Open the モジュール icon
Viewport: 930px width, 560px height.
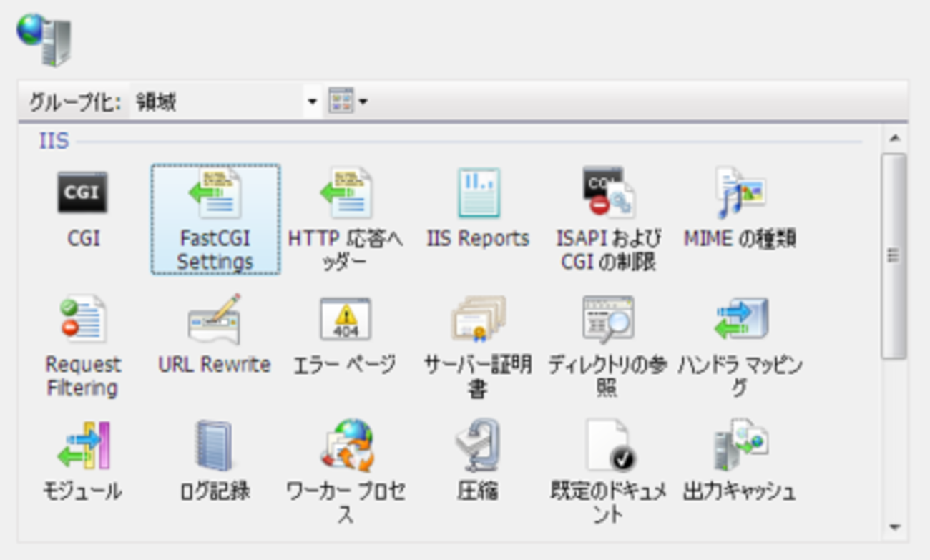pyautogui.click(x=82, y=445)
